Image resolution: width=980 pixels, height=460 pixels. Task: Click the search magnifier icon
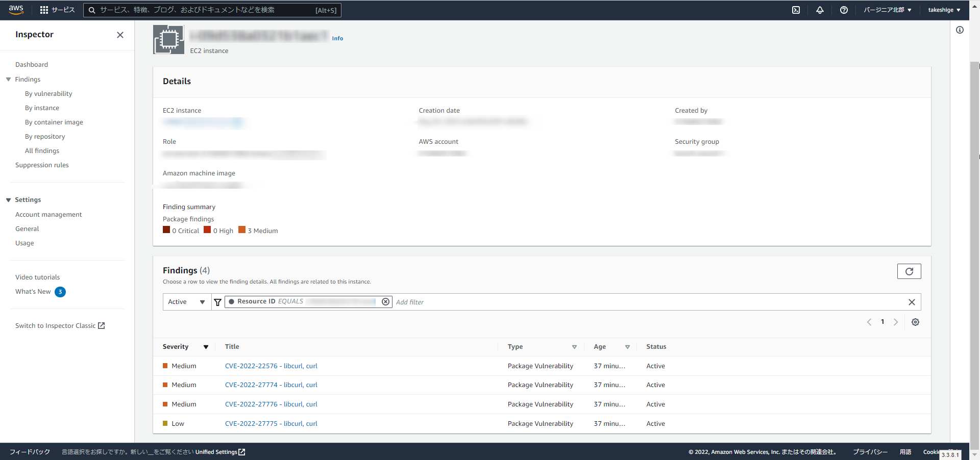(92, 10)
